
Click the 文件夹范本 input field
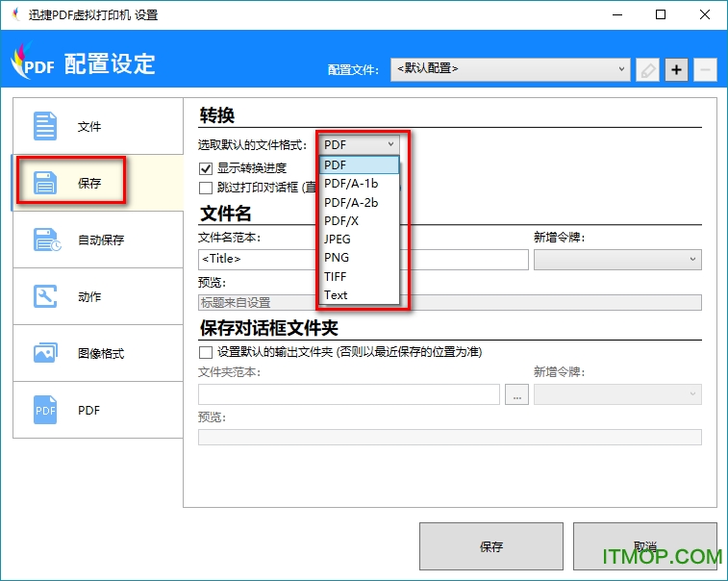pyautogui.click(x=349, y=393)
